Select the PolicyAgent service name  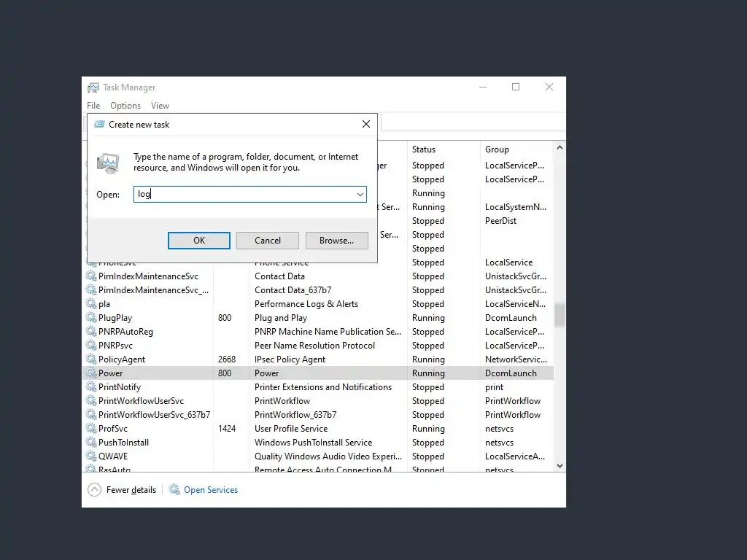pyautogui.click(x=122, y=359)
